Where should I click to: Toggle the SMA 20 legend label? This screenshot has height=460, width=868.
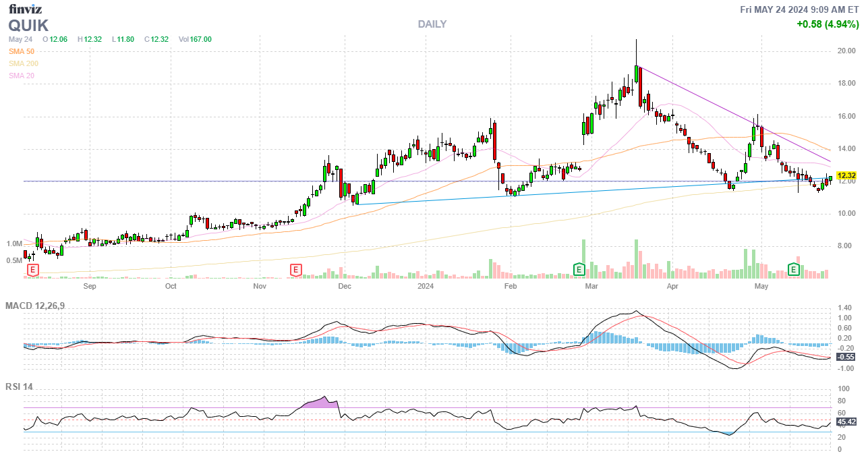point(22,76)
